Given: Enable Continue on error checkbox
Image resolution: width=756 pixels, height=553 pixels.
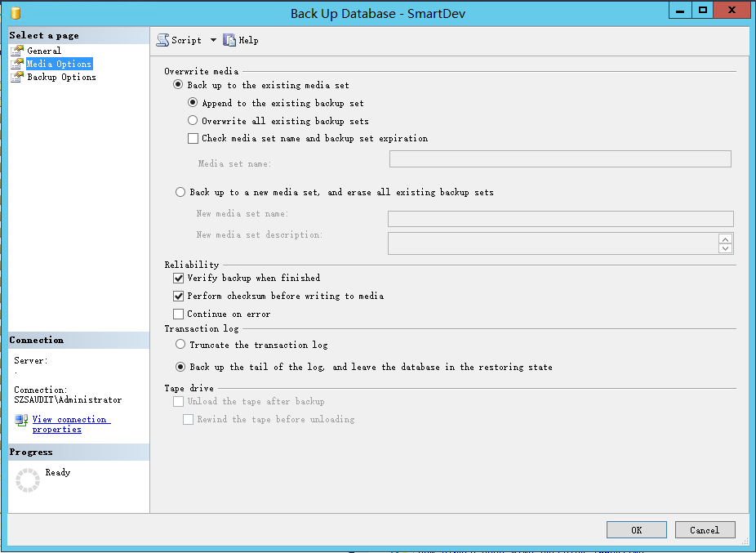Looking at the screenshot, I should click(179, 314).
